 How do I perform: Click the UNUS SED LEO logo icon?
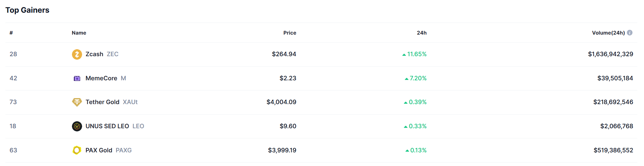[77, 126]
